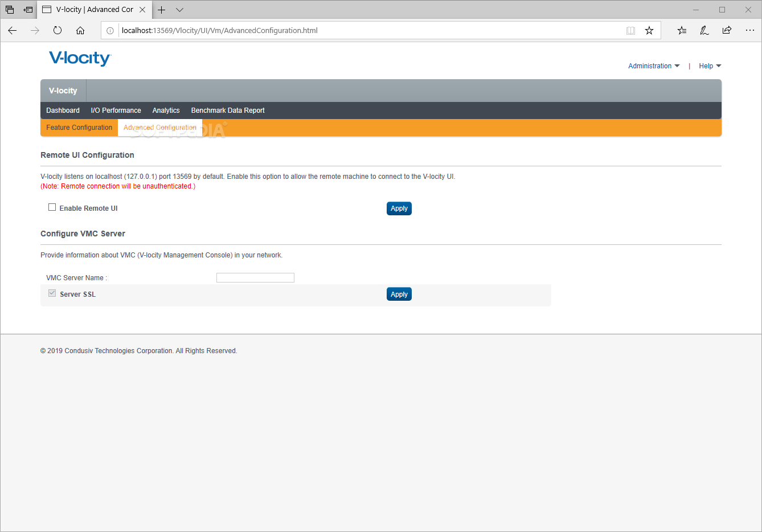The width and height of the screenshot is (762, 532).
Task: Refresh the current page
Action: (x=58, y=30)
